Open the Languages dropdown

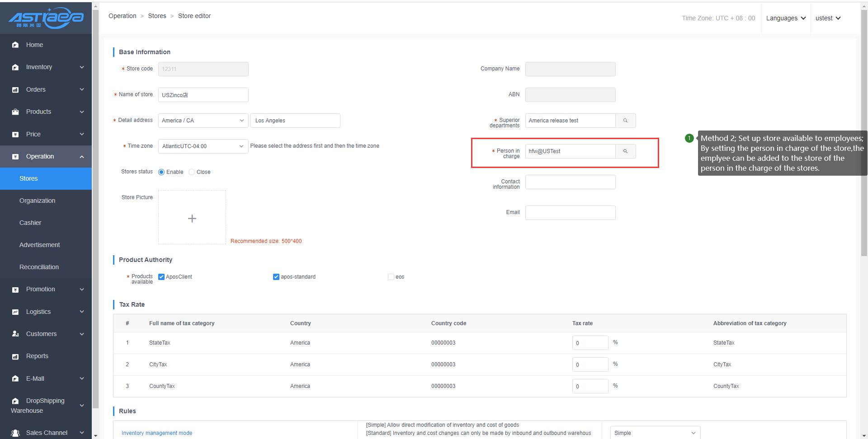pos(786,18)
